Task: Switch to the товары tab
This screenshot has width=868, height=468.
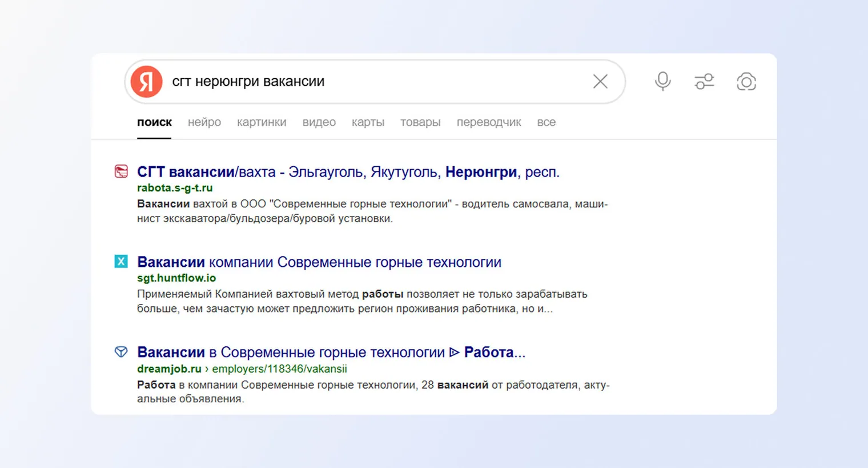Action: pos(420,122)
